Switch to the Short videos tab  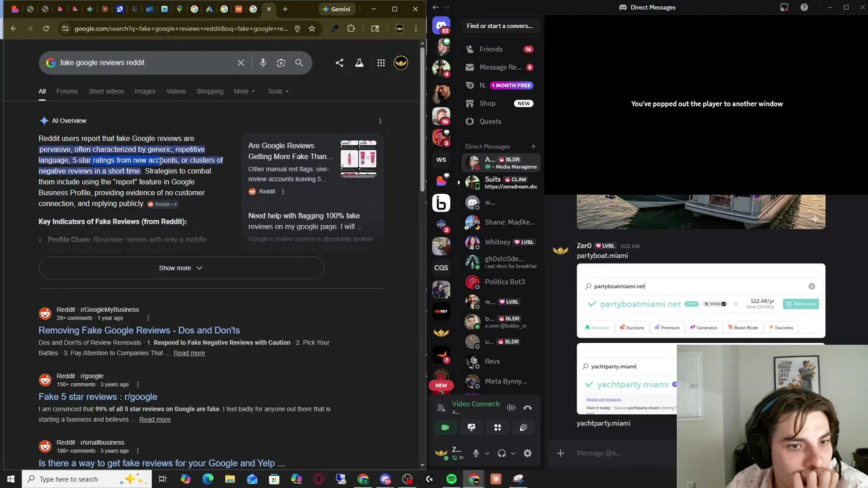coord(106,91)
